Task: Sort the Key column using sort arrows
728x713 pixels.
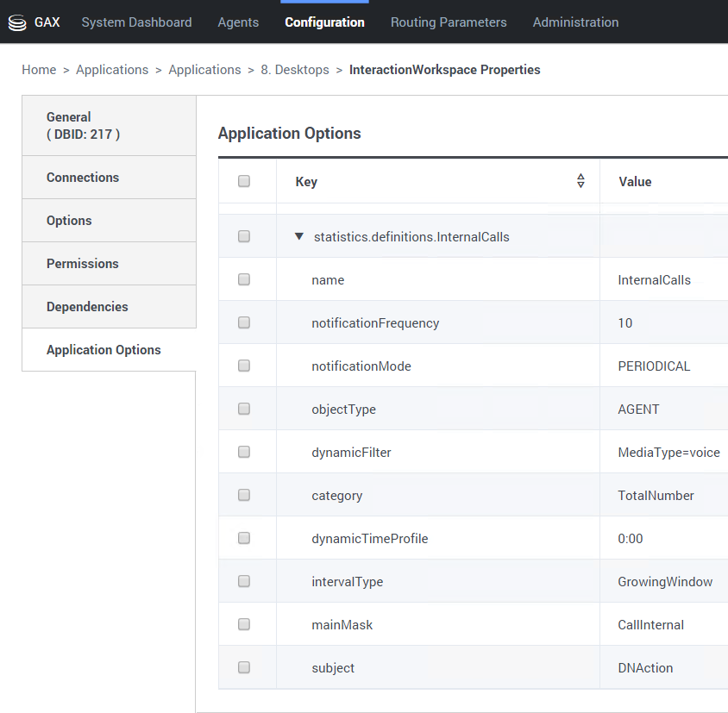Action: click(x=581, y=181)
